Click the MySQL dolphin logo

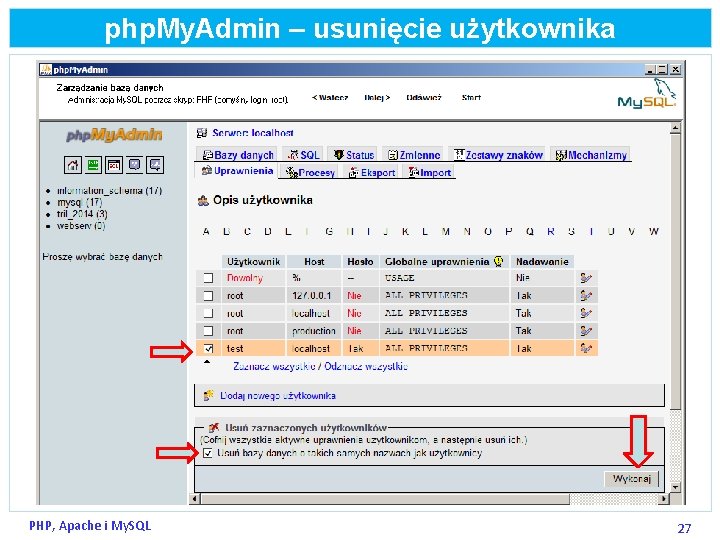click(x=647, y=94)
